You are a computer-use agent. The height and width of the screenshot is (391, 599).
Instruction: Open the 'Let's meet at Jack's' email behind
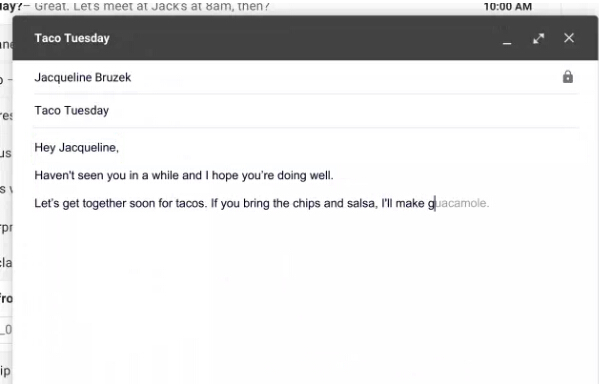152,6
